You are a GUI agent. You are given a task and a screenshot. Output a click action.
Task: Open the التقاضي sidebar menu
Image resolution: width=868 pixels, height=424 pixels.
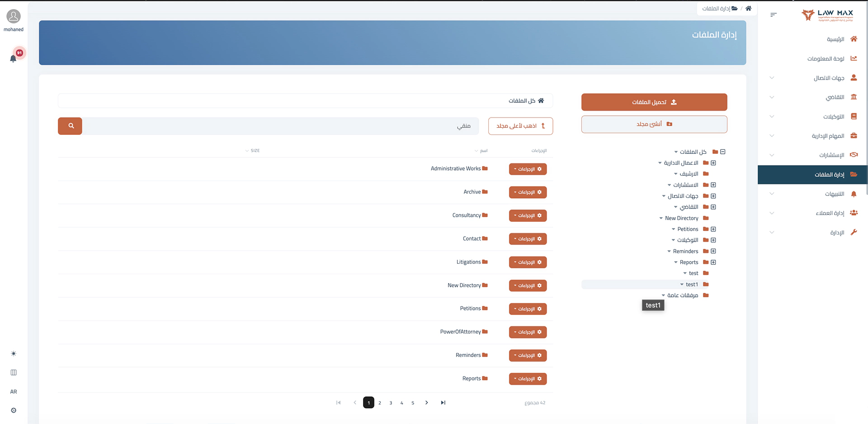click(x=834, y=97)
